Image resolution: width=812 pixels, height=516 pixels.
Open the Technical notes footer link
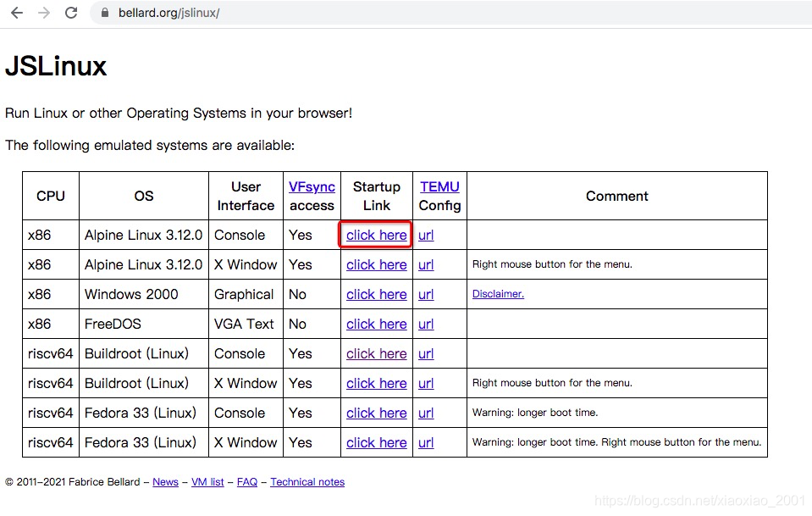click(307, 482)
